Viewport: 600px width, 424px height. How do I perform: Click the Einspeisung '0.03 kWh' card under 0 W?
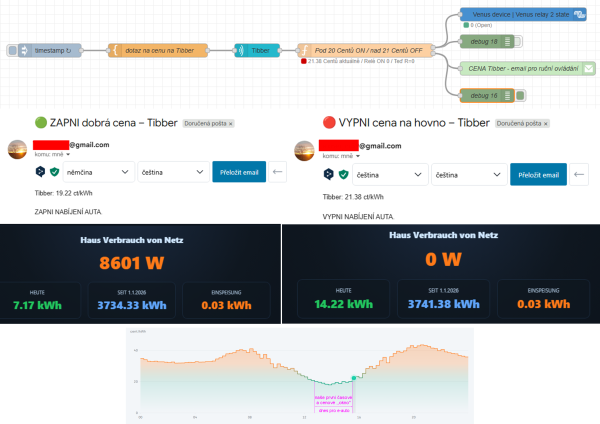click(543, 299)
